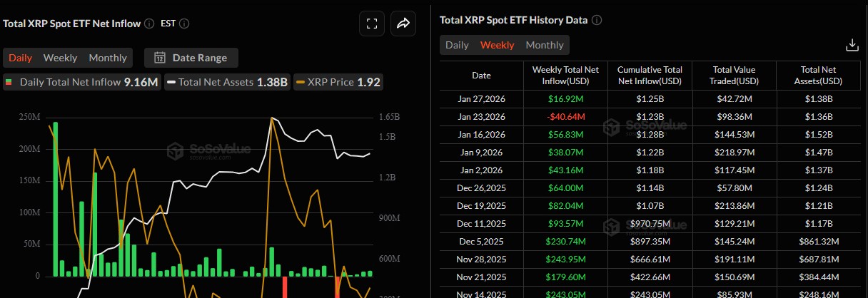Click the Jan 2,2026 date cell

(x=482, y=170)
